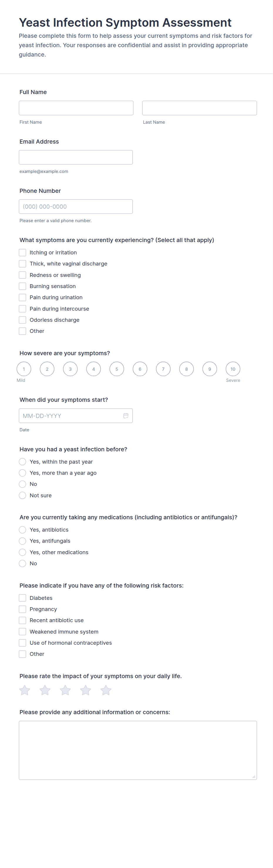273x868 pixels.
Task: Open the calendar date picker icon
Action: [x=126, y=416]
